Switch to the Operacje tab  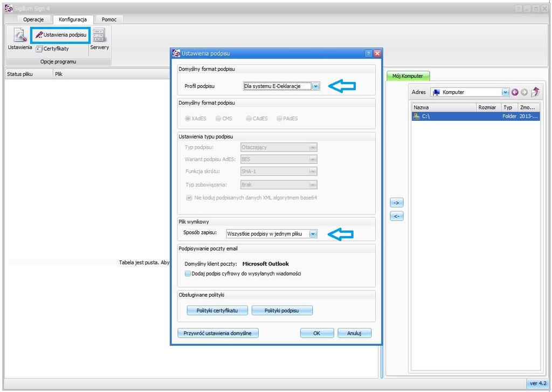(33, 19)
